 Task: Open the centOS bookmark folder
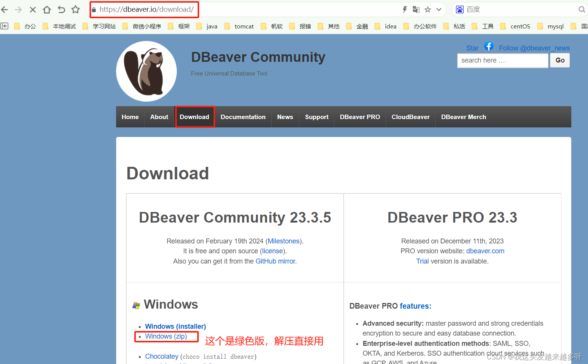(x=515, y=26)
